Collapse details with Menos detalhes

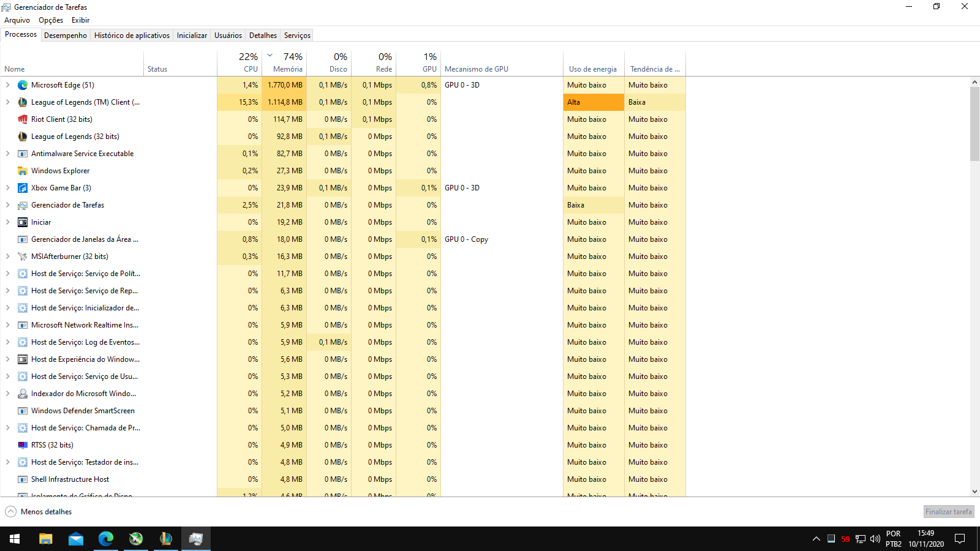coord(39,512)
